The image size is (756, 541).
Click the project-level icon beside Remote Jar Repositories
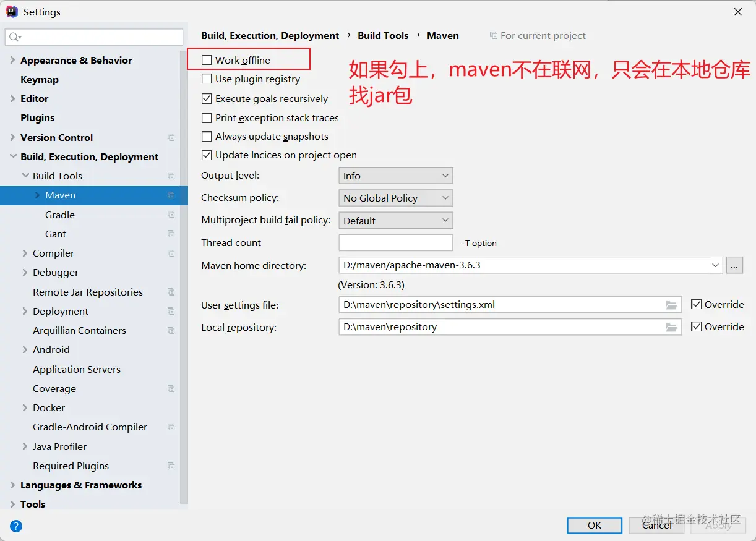171,292
